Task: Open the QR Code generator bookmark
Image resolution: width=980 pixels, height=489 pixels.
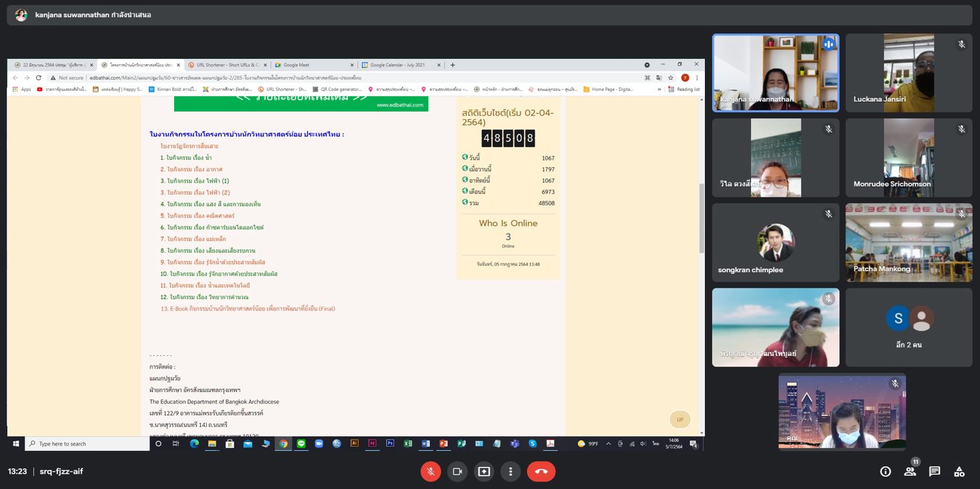Action: (337, 89)
